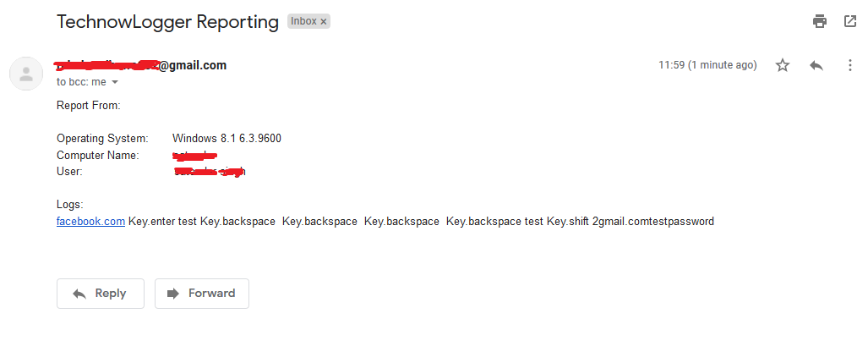Click the Windows 8.1 6.3.9600 text
The width and height of the screenshot is (868, 341).
point(227,138)
